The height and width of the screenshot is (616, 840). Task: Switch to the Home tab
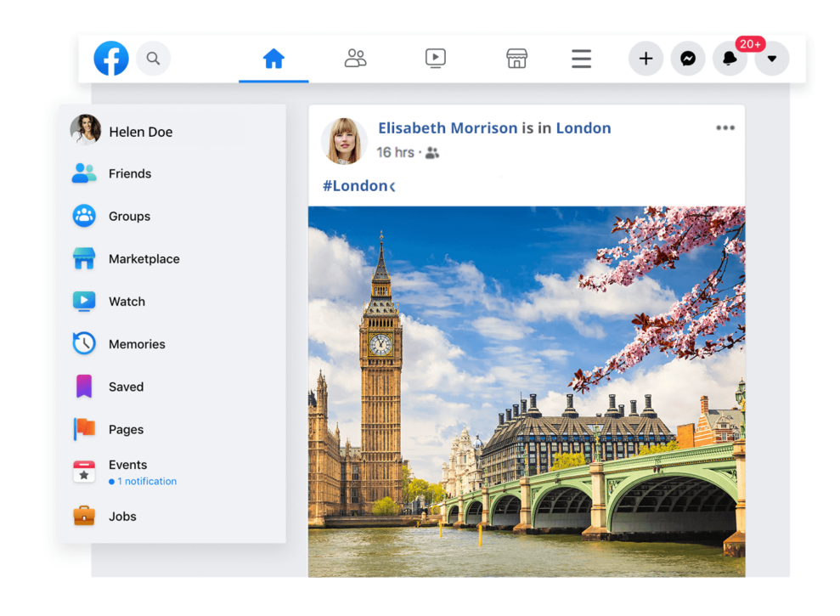tap(273, 59)
